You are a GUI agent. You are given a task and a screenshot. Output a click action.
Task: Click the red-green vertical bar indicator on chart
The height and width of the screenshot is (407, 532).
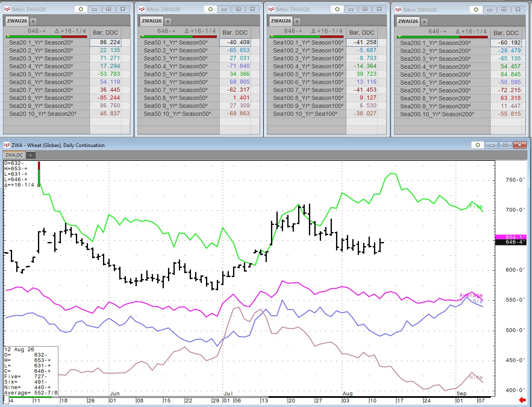tap(39, 174)
